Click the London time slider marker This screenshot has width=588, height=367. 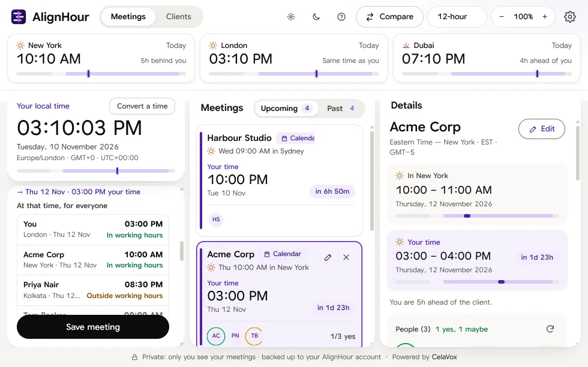tap(317, 74)
